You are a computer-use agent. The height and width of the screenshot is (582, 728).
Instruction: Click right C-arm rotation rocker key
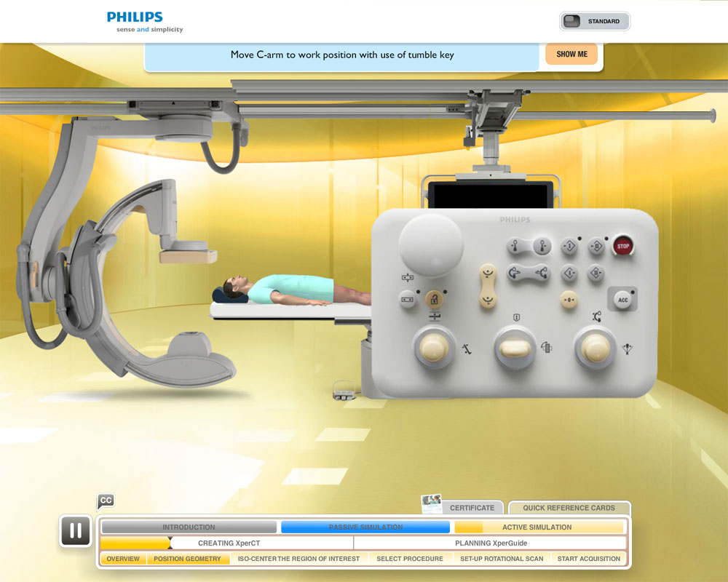pyautogui.click(x=542, y=274)
